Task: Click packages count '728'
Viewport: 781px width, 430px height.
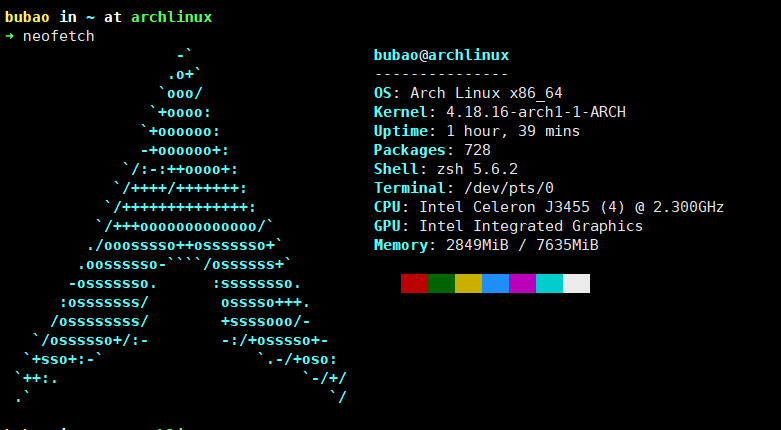Action: 477,150
